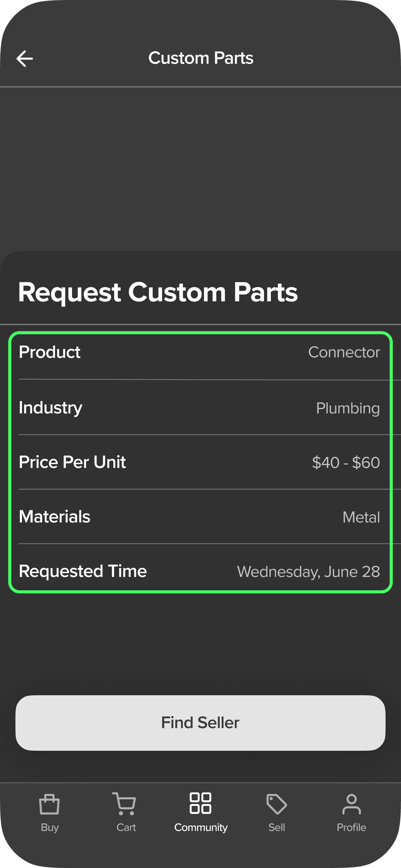Change the Connector product value
401x868 pixels.
coord(344,352)
